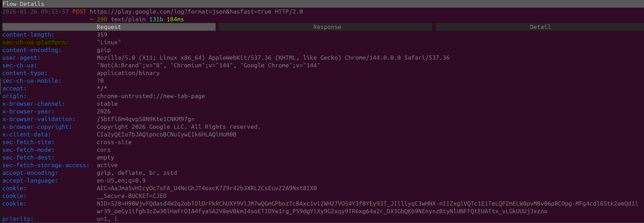Switch to the Detail tab
644x223 pixels.
540,27
